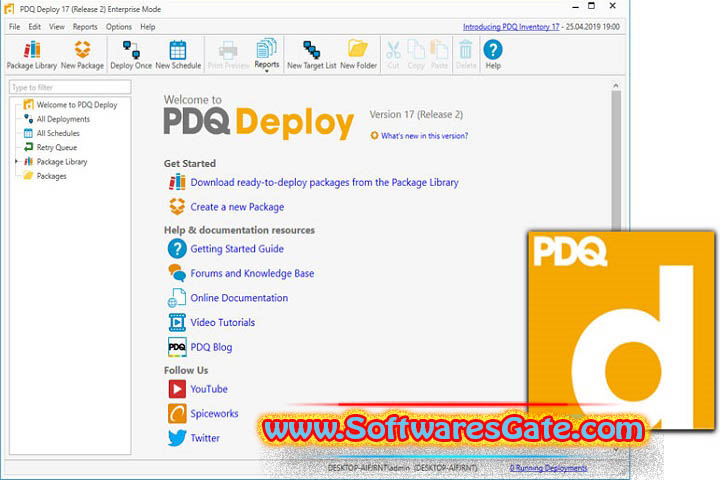Click the Online Documentation page icon

tap(177, 298)
